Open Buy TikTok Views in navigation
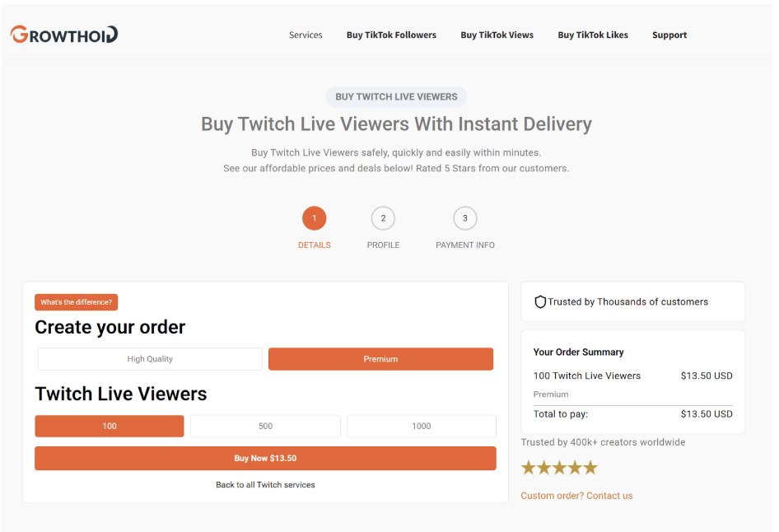This screenshot has width=779, height=532. point(497,35)
